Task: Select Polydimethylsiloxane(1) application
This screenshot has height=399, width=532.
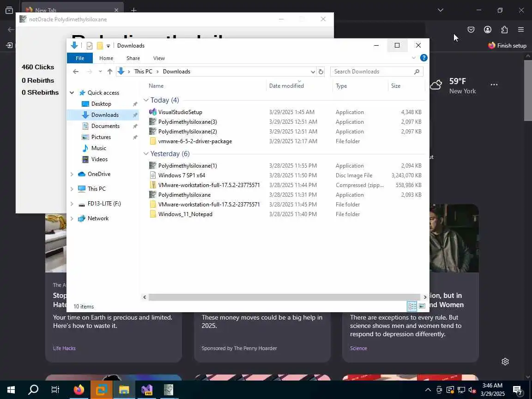Action: [187, 166]
